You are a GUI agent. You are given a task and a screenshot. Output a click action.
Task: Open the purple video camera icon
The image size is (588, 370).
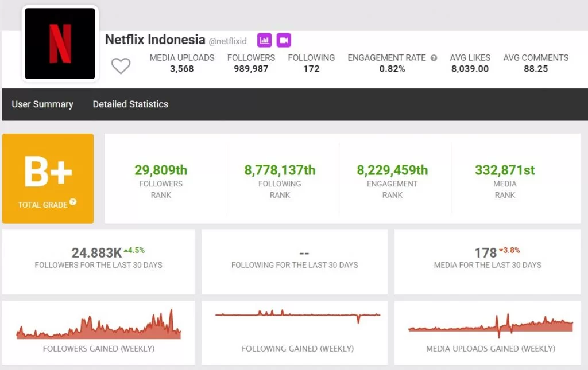pos(284,40)
